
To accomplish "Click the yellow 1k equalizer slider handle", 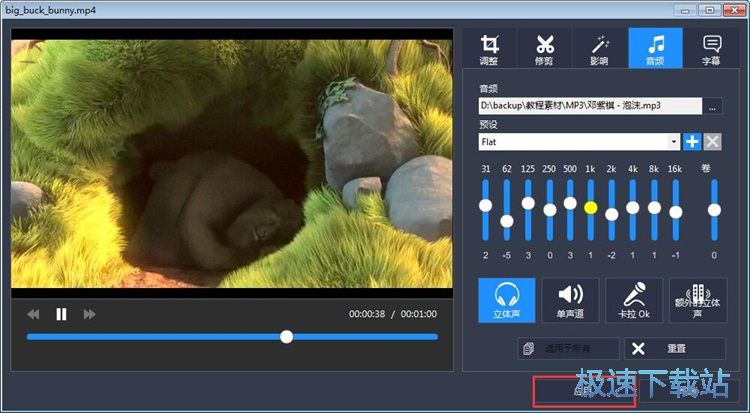I will click(591, 208).
